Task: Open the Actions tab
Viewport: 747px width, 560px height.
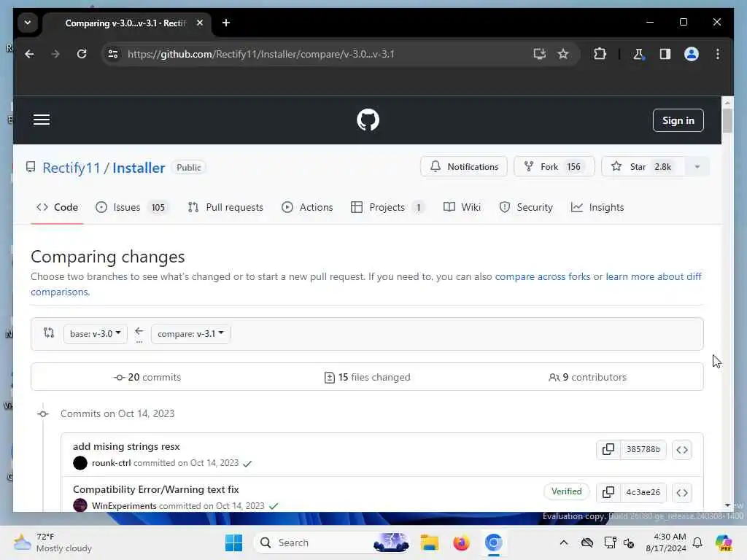Action: click(307, 208)
